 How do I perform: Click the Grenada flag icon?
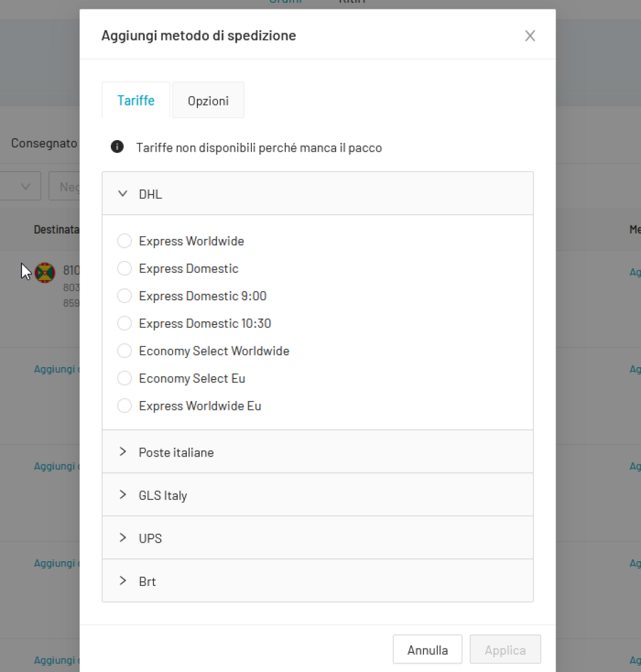click(x=45, y=272)
